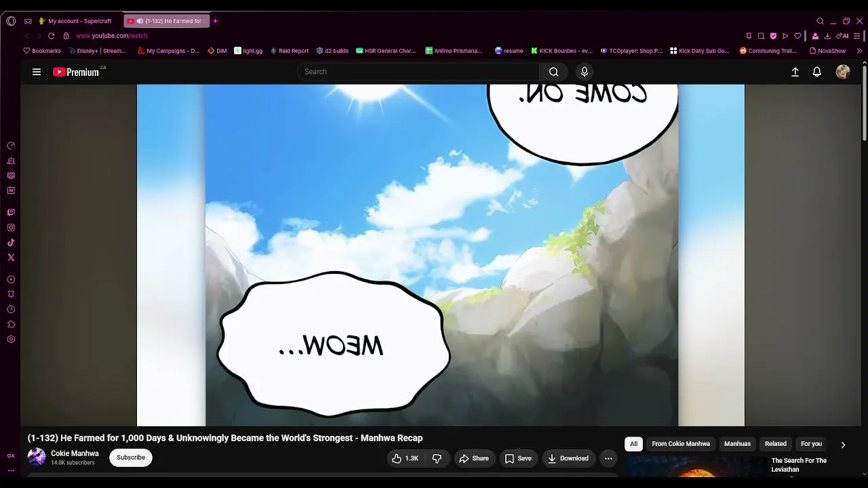868x488 pixels.
Task: Open the workspaces icon beside the tabs
Action: pyautogui.click(x=28, y=21)
